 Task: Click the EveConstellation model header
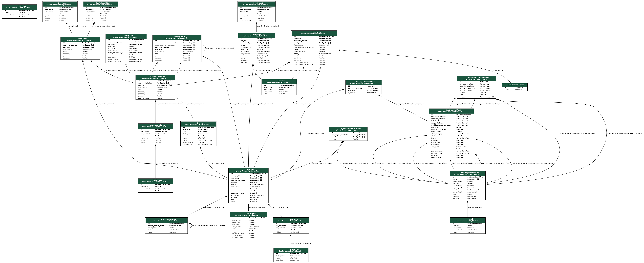coord(155,126)
